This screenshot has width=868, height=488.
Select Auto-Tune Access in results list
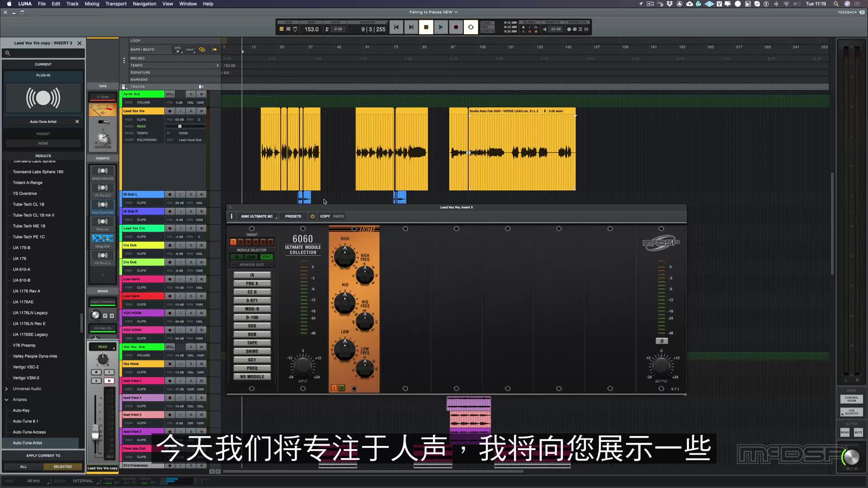29,432
